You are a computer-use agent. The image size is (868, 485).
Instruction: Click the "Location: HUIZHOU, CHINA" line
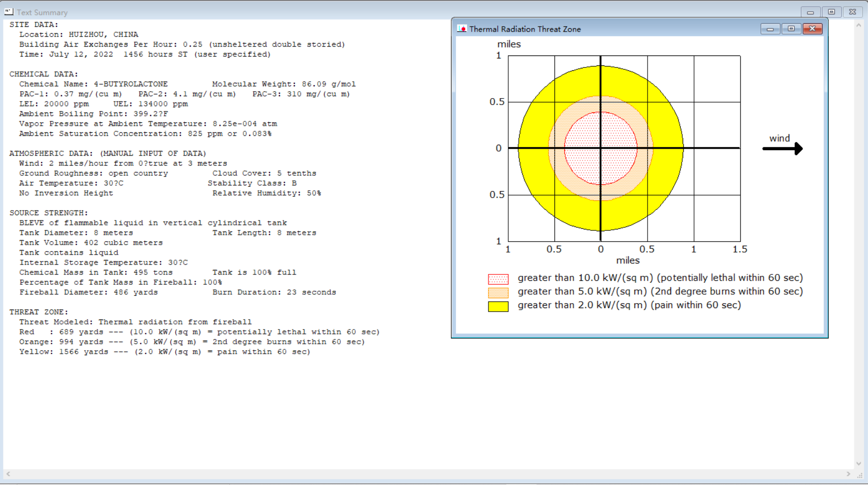coord(79,35)
